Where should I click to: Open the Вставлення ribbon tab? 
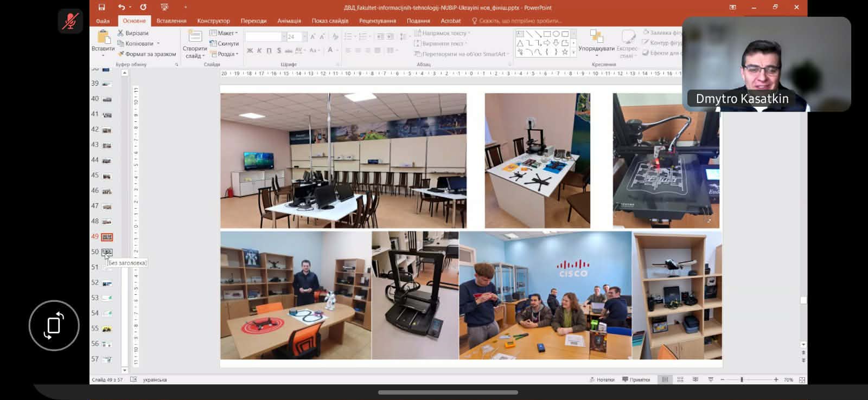tap(171, 21)
